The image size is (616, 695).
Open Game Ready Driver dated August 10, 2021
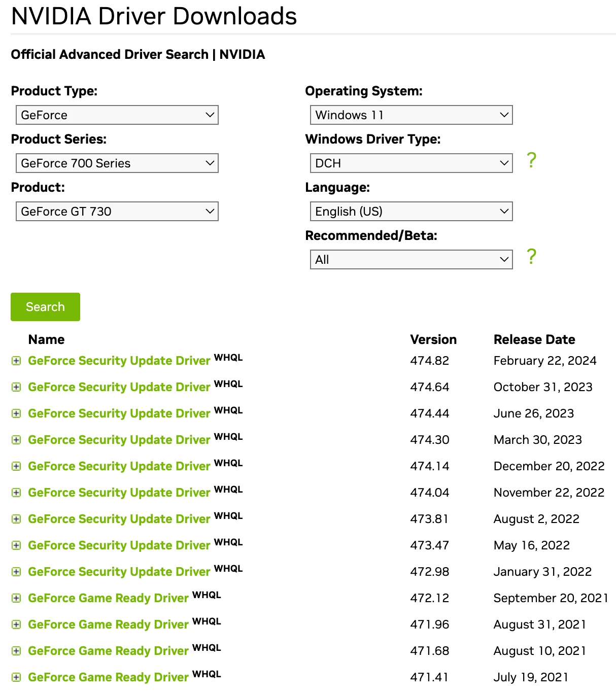point(108,651)
